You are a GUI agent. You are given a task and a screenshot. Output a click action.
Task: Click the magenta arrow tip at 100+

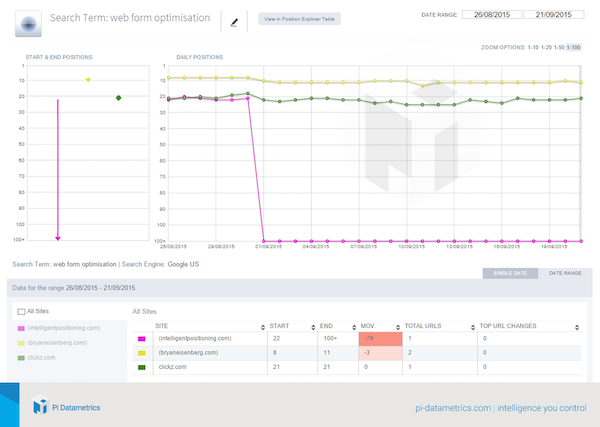coord(58,238)
